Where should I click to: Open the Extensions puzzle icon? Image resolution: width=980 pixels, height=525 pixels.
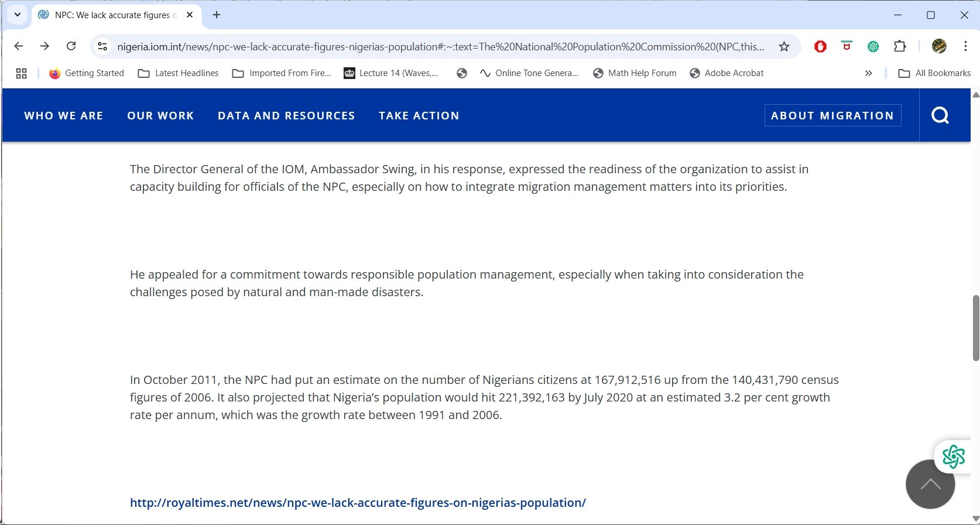tap(900, 46)
